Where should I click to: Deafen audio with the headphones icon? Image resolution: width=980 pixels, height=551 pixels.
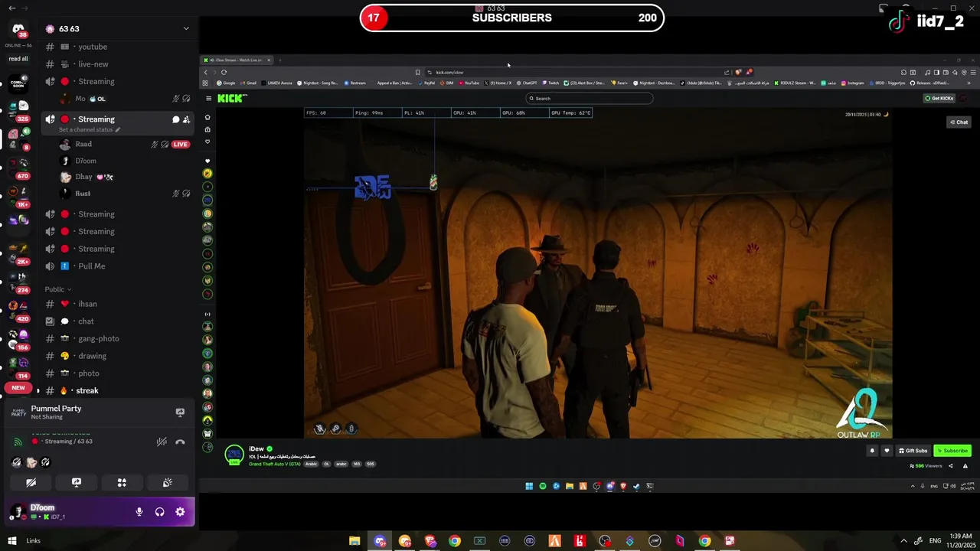pos(159,512)
